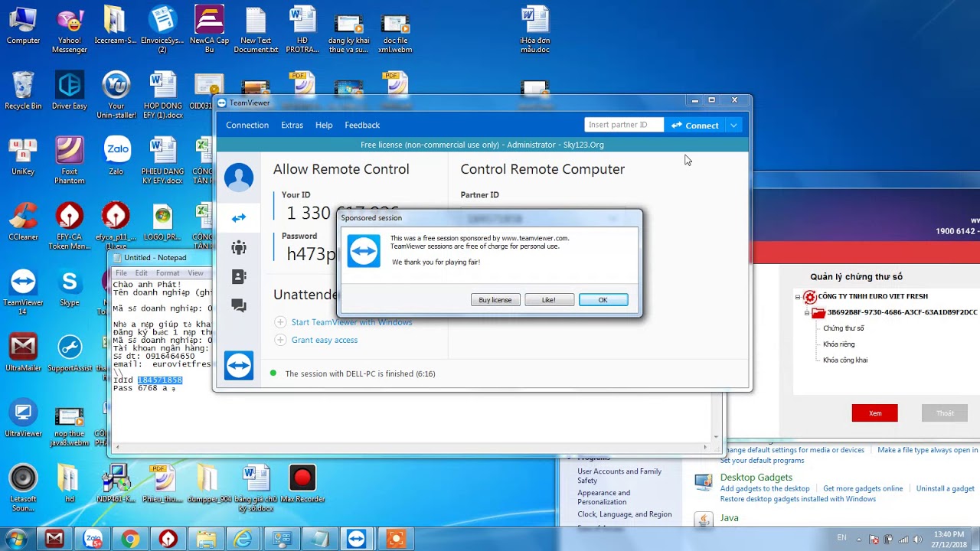
Task: Click Add gadgets to the desktop link
Action: click(x=765, y=488)
